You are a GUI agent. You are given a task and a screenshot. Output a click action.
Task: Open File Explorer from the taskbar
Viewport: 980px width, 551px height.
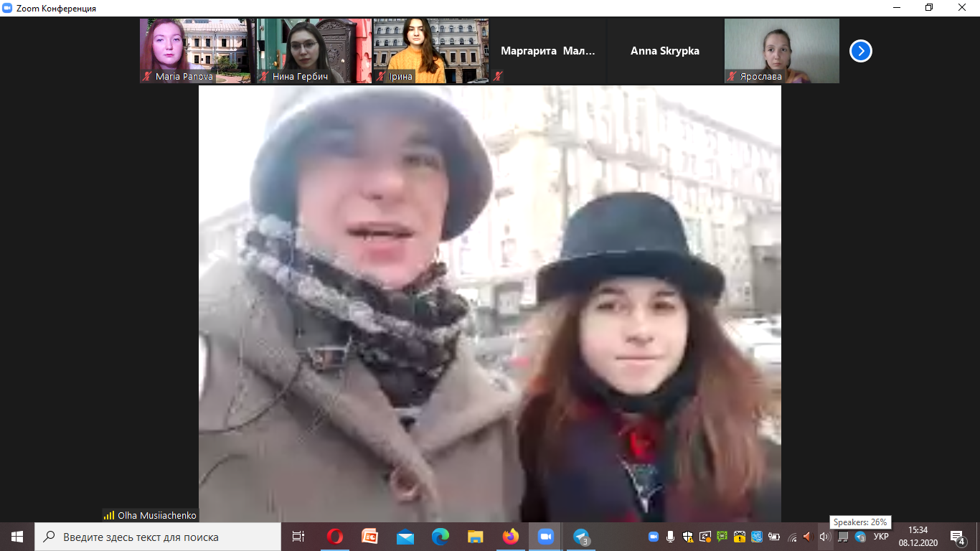[x=476, y=537]
